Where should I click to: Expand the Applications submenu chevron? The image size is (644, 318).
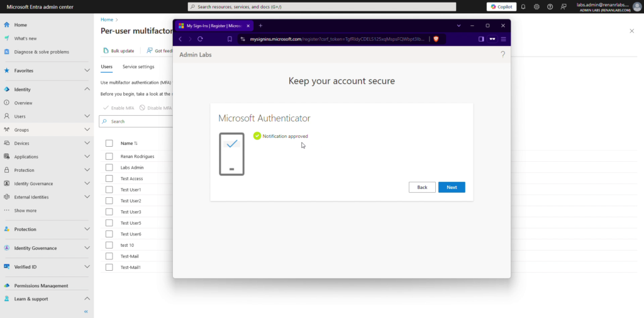coord(87,156)
